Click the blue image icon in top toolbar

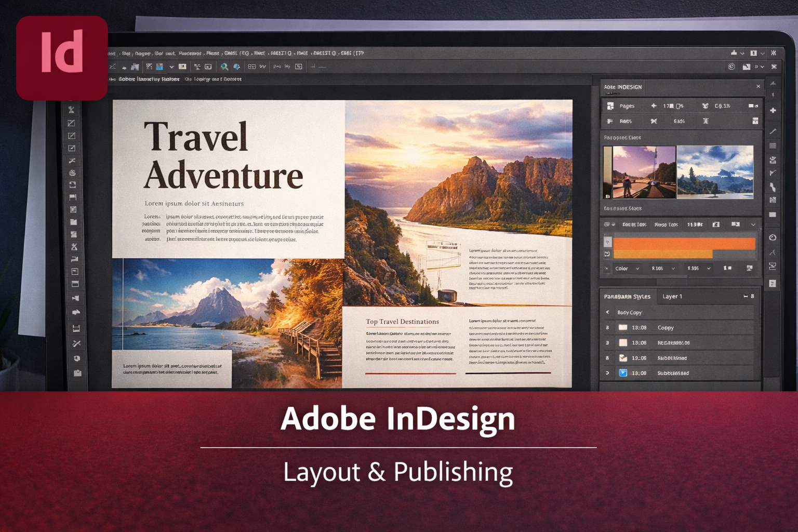pos(159,66)
